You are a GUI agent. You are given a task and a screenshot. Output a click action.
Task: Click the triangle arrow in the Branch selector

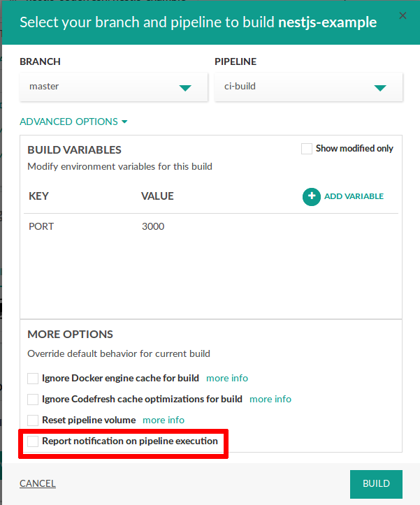[x=185, y=88]
